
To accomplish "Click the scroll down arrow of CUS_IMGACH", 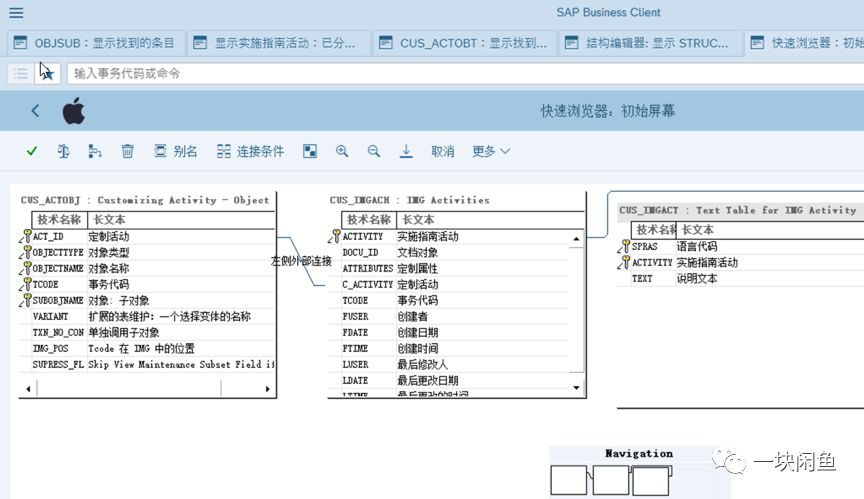I will (x=576, y=388).
